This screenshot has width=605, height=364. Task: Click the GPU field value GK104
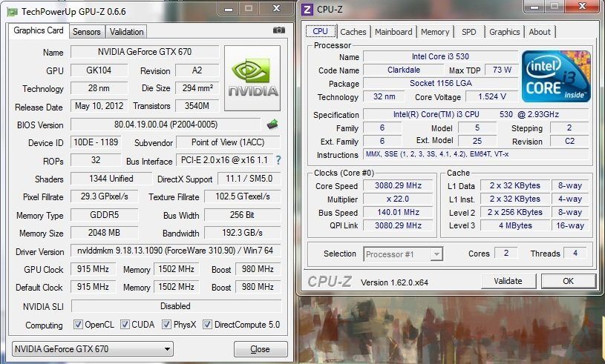pyautogui.click(x=99, y=70)
